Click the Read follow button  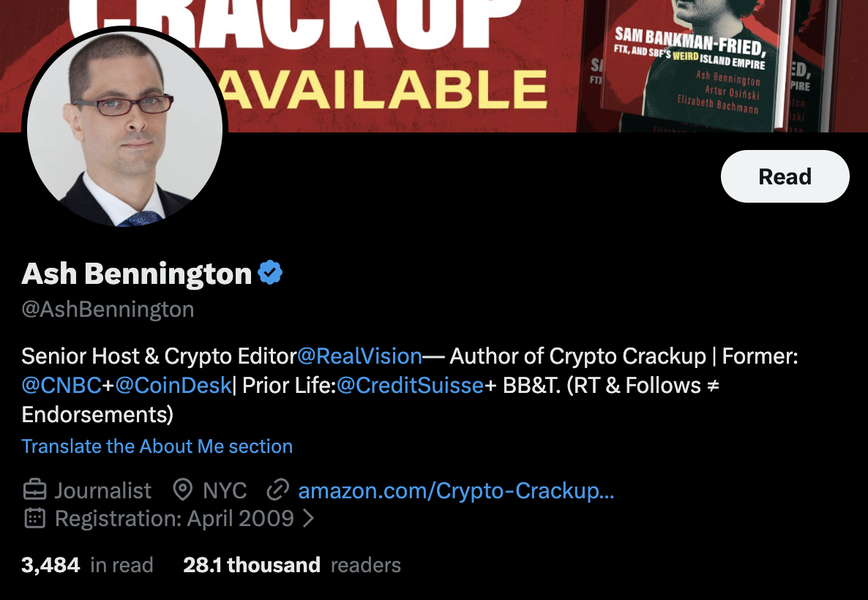[785, 176]
